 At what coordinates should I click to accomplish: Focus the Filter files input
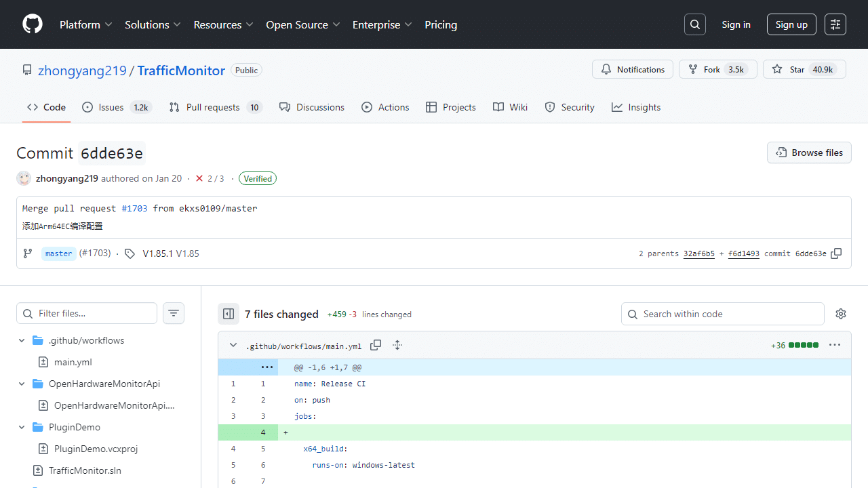click(87, 313)
